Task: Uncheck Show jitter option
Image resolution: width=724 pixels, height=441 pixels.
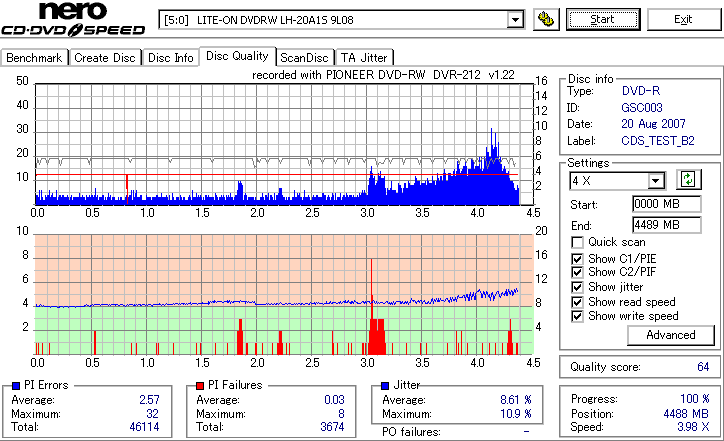Action: click(577, 287)
